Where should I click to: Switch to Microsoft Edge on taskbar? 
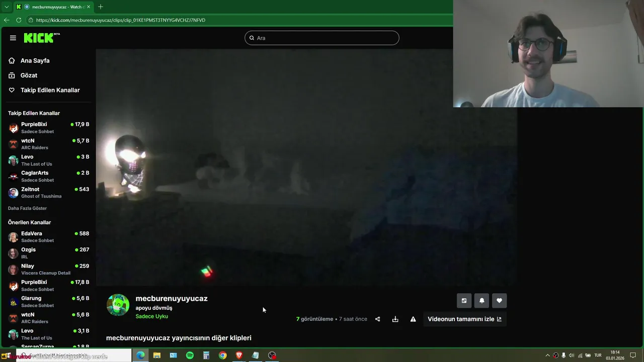tap(140, 355)
